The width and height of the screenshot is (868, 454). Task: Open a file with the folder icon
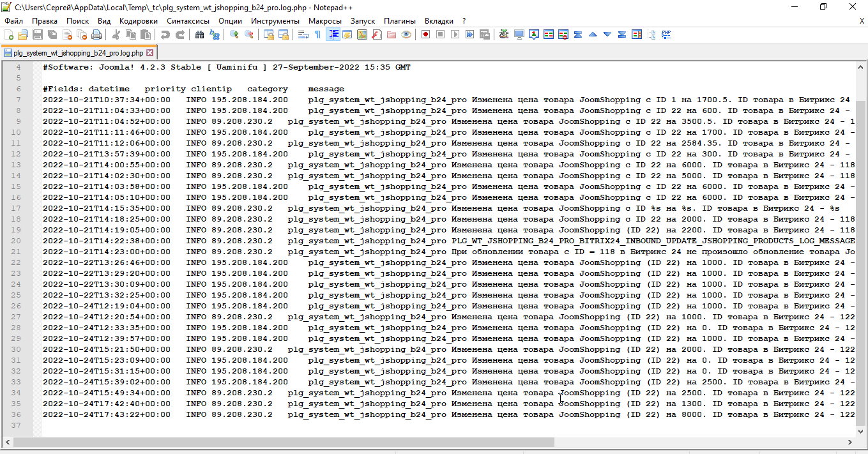pos(23,34)
